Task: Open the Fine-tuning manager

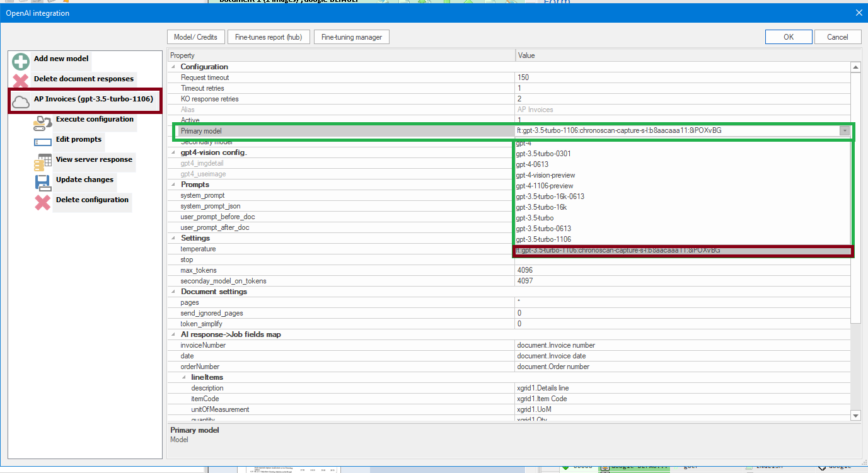Action: click(351, 37)
